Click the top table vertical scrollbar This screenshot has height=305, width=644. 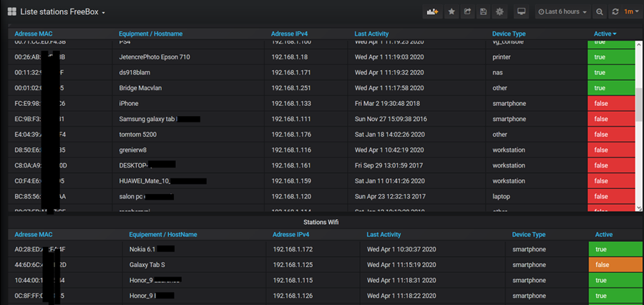[x=639, y=107]
